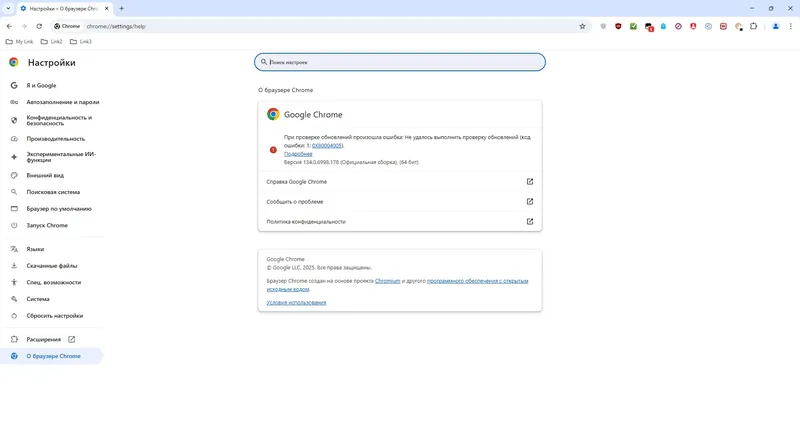Open a new tab with plus button

click(x=121, y=9)
